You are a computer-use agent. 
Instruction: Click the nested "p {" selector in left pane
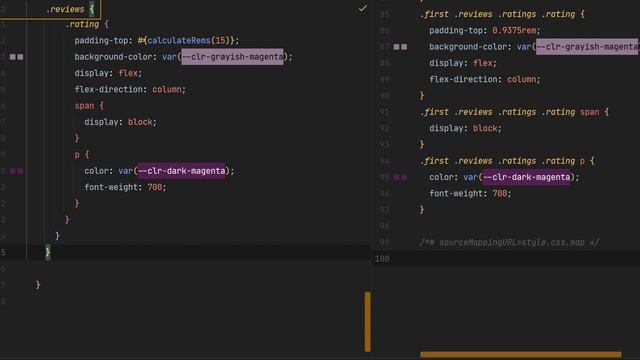click(82, 155)
